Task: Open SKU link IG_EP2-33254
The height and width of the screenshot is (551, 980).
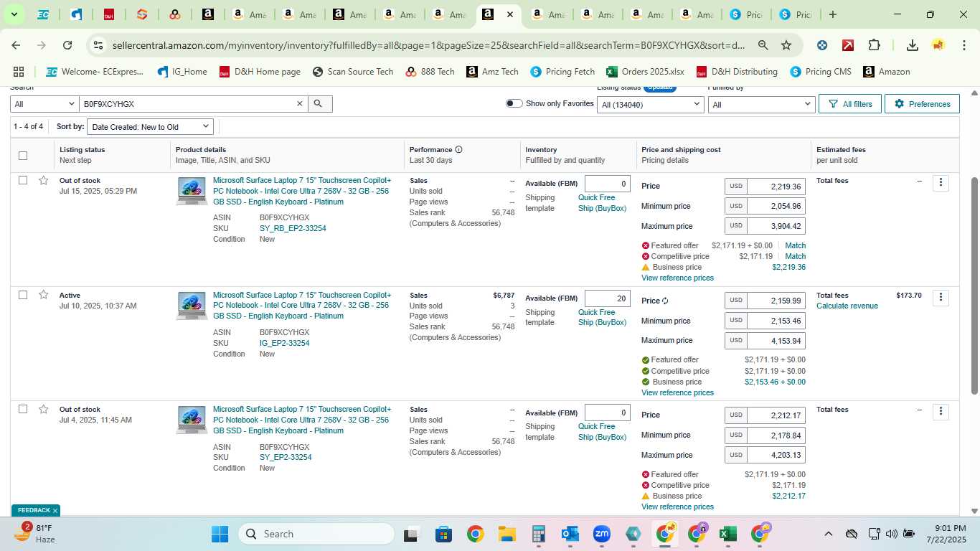Action: point(284,343)
